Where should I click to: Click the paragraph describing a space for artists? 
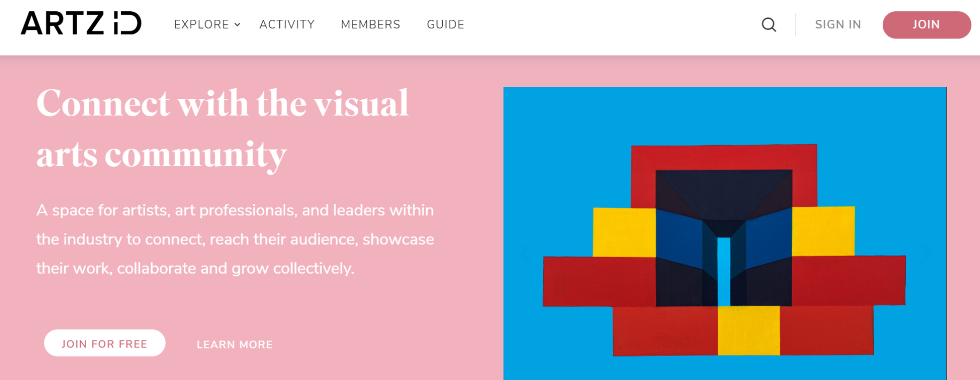point(235,239)
